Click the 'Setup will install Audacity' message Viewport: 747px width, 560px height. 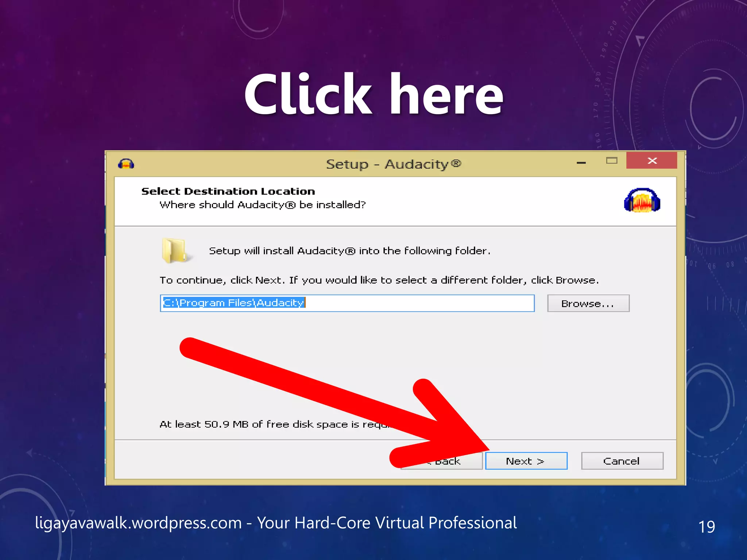pos(349,251)
